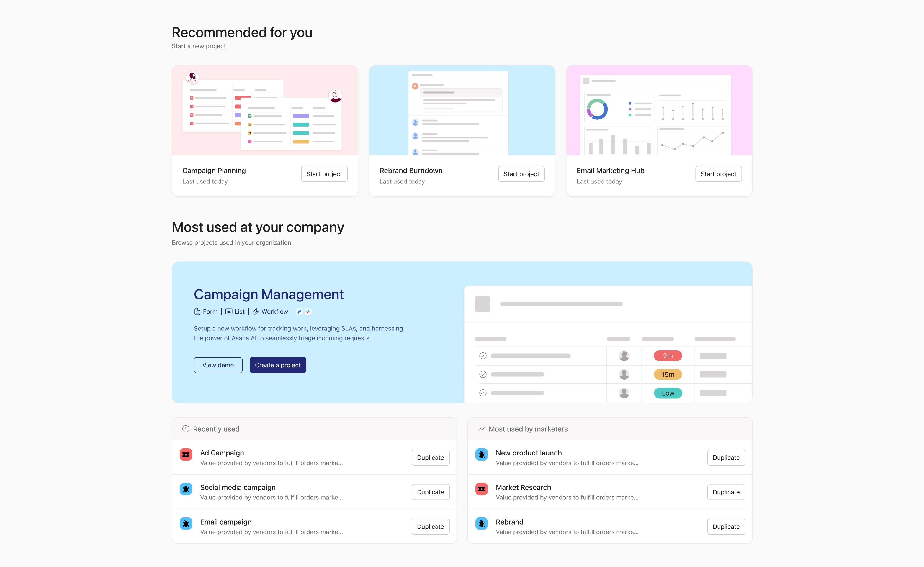
Task: Check the circle in the Low row
Action: 483,393
